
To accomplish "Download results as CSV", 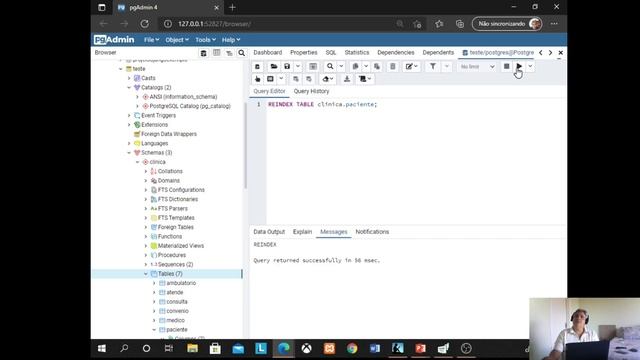I will click(x=347, y=79).
